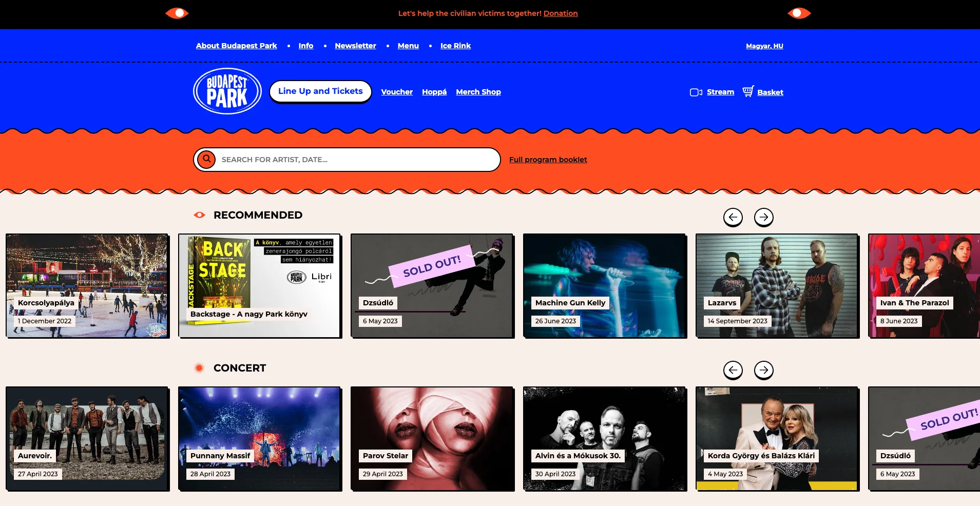
Task: Click the 1 December 2022 date label
Action: click(45, 321)
